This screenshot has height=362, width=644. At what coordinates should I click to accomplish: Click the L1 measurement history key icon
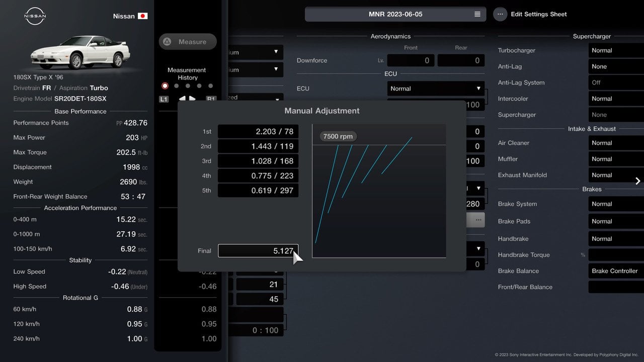(164, 99)
